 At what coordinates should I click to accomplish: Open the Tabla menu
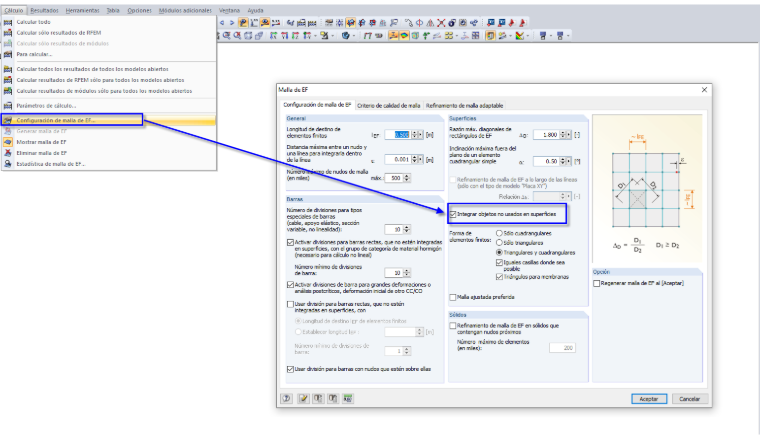point(113,10)
